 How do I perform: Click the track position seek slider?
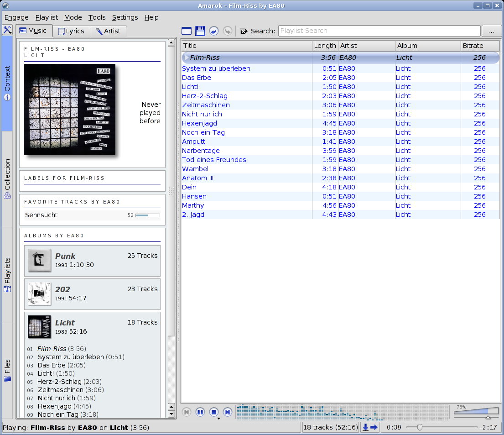442,427
